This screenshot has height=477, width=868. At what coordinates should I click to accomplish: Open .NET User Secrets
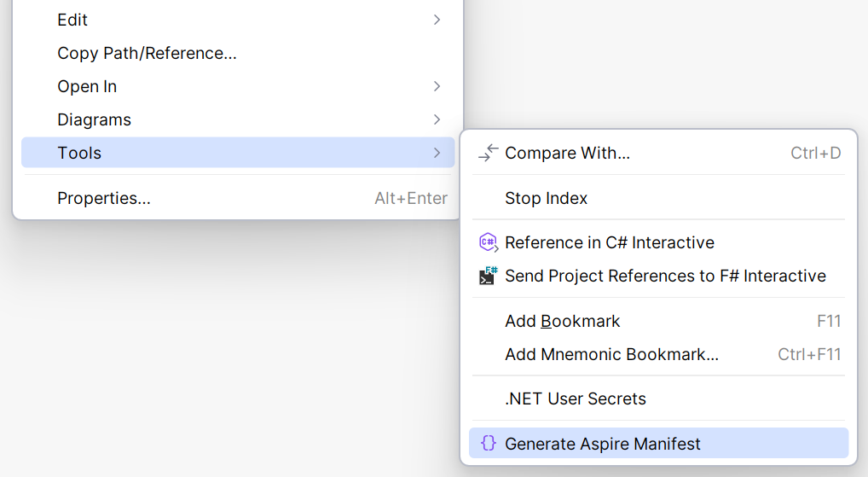click(x=576, y=398)
